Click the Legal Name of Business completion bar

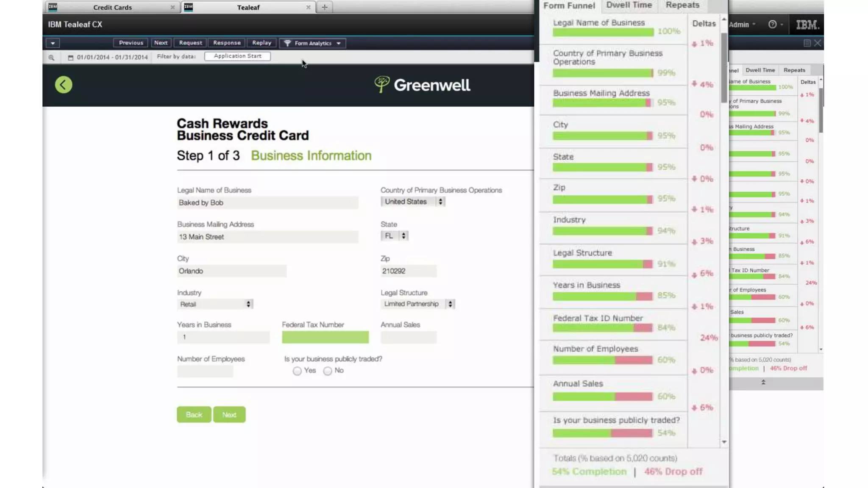coord(603,33)
